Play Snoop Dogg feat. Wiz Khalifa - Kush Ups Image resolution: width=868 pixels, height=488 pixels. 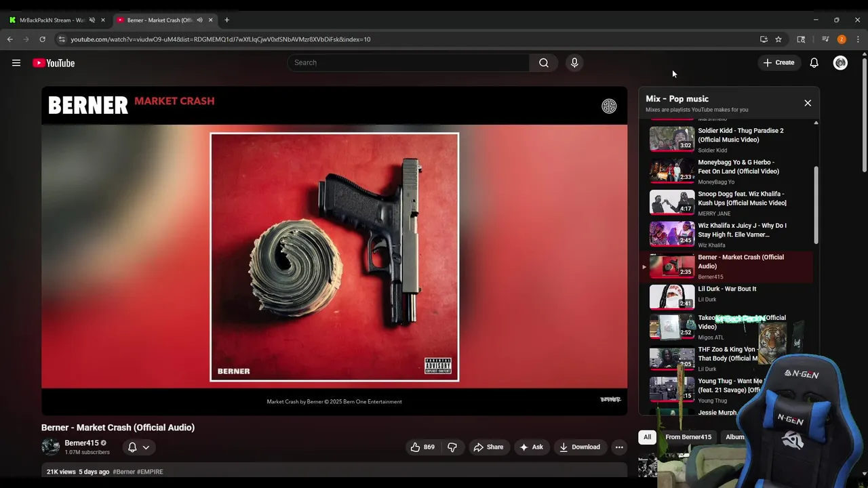(726, 203)
